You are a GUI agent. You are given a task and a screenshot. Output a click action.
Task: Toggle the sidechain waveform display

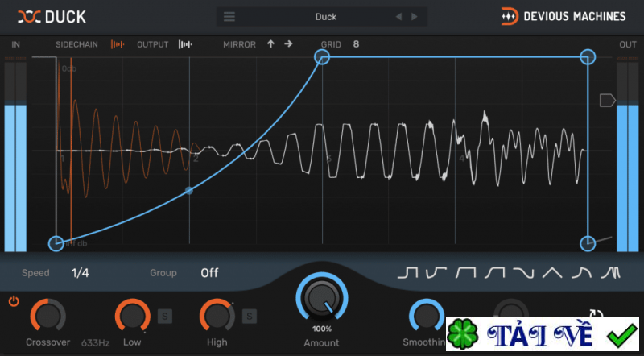pyautogui.click(x=117, y=44)
